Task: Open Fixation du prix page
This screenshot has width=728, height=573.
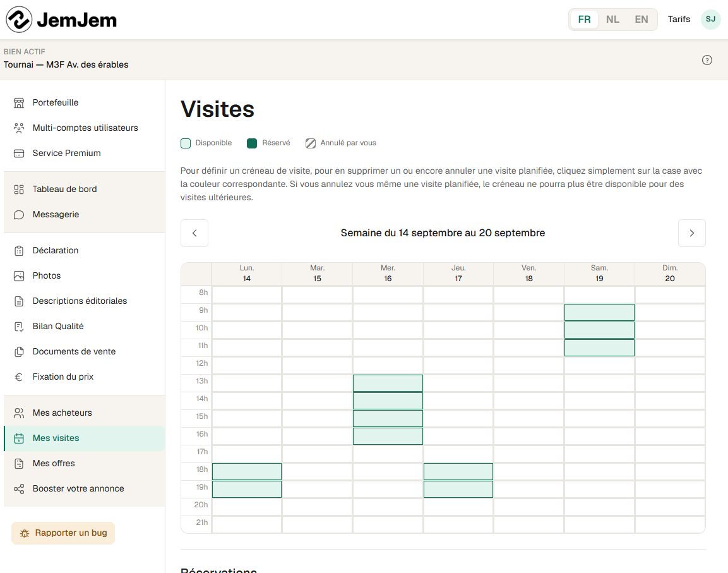Action: (84, 377)
